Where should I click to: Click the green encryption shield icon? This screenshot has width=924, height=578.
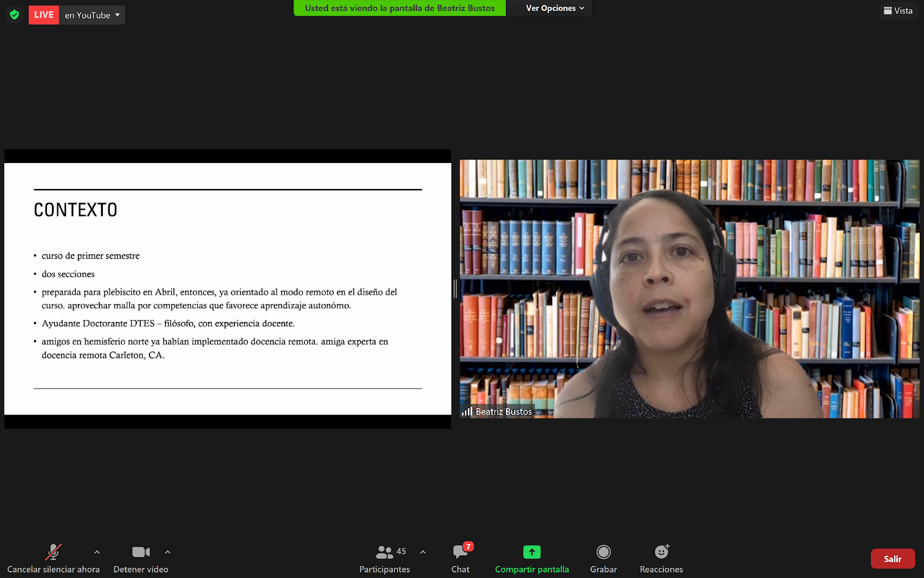(x=14, y=14)
